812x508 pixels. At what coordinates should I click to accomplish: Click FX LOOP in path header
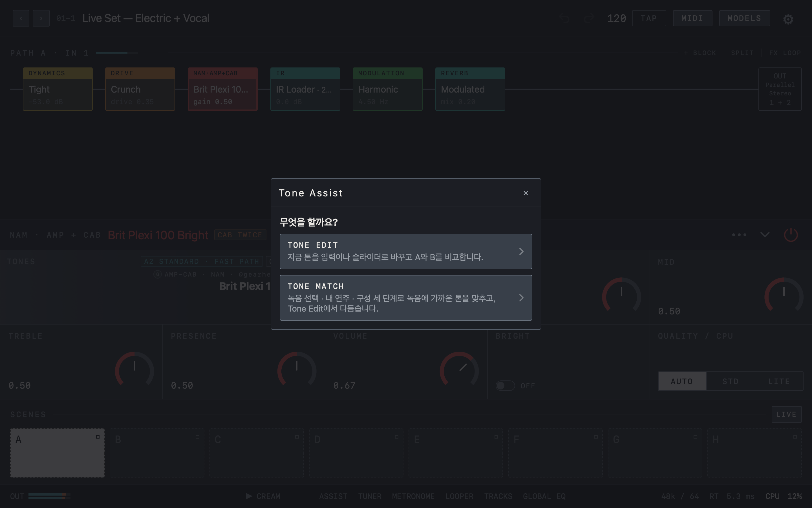785,53
